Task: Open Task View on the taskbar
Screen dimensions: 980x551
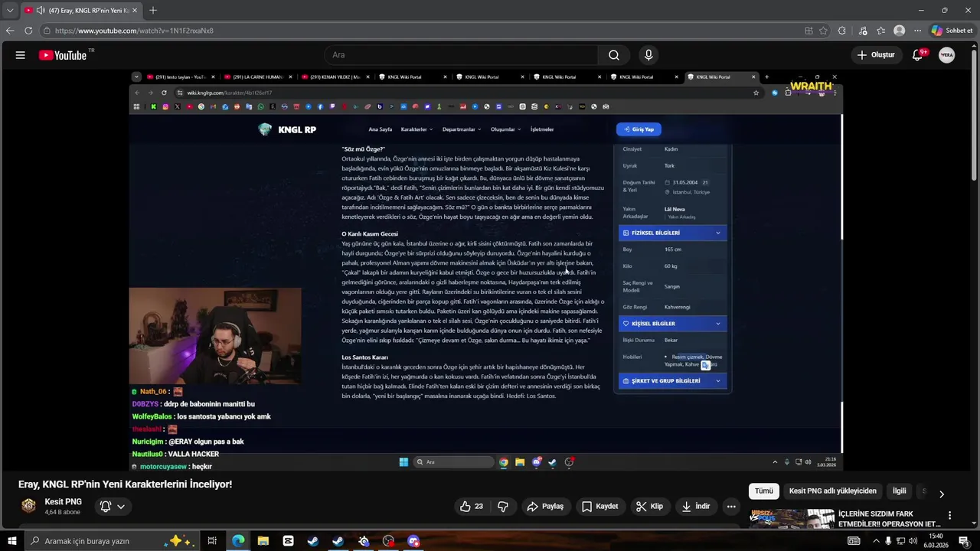Action: (x=212, y=541)
